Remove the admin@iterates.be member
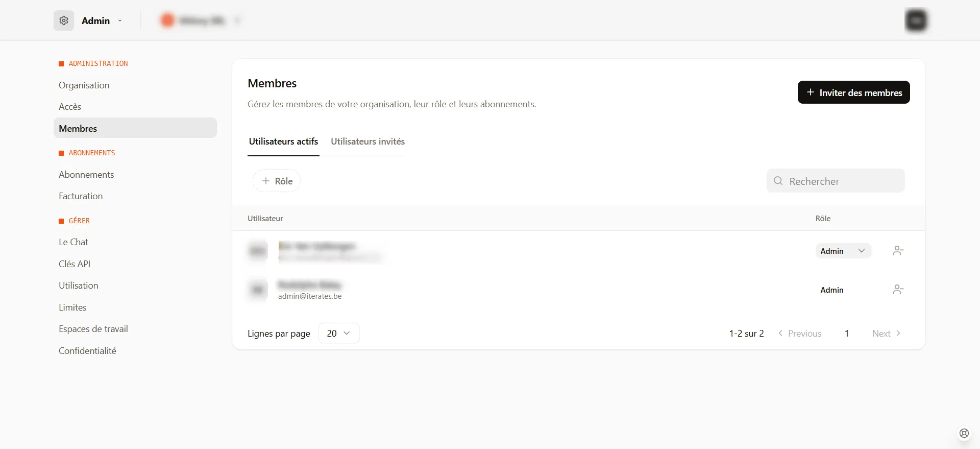 [898, 290]
